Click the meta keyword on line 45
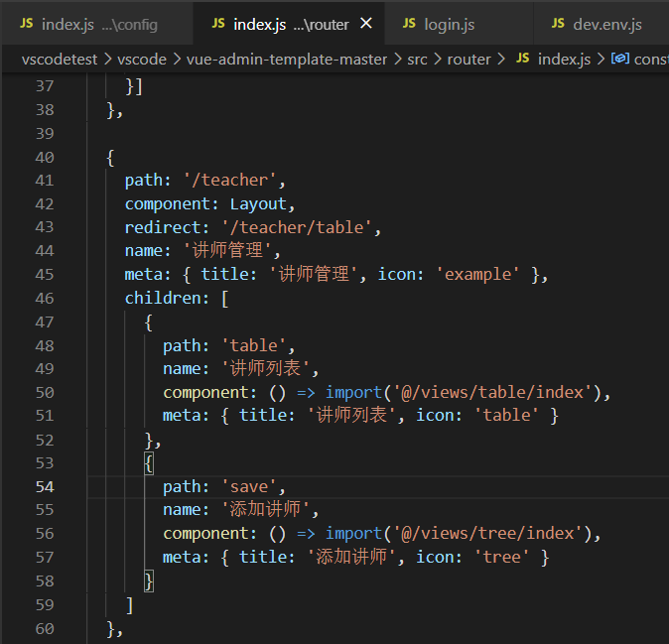 pyautogui.click(x=143, y=274)
